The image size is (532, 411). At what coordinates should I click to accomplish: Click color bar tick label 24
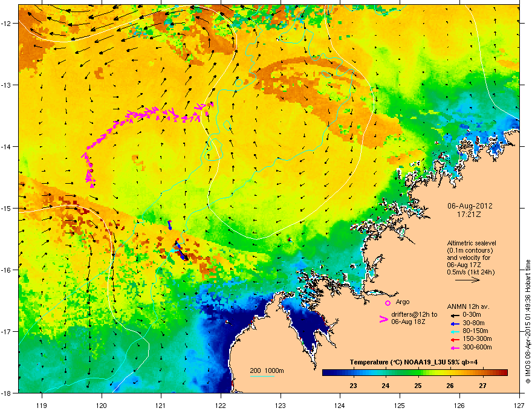[386, 386]
